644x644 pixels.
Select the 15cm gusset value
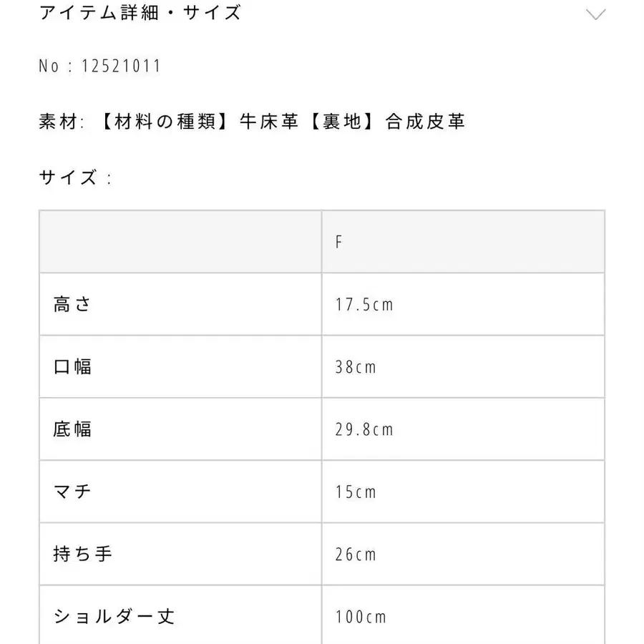pyautogui.click(x=356, y=492)
